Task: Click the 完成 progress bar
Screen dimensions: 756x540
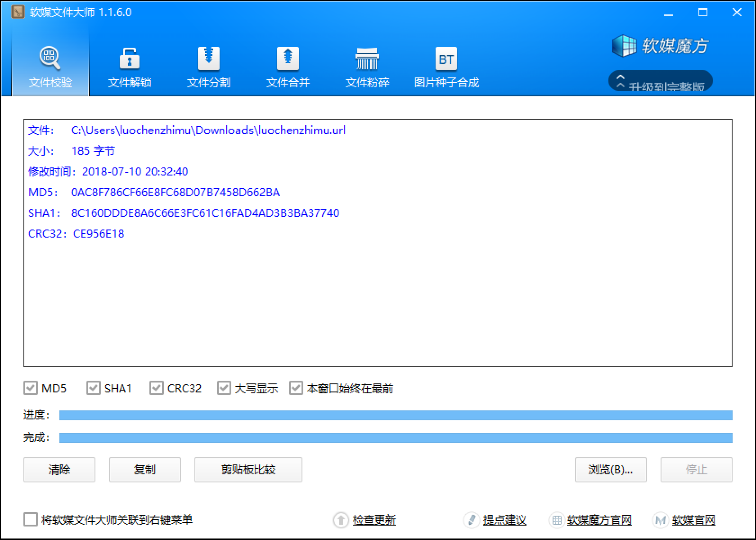Action: point(396,437)
